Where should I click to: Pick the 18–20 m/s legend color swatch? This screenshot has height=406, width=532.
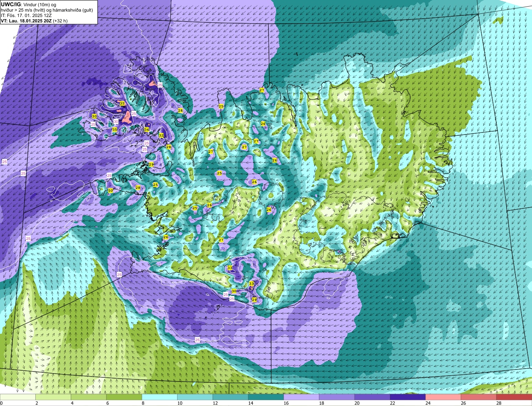(x=337, y=397)
